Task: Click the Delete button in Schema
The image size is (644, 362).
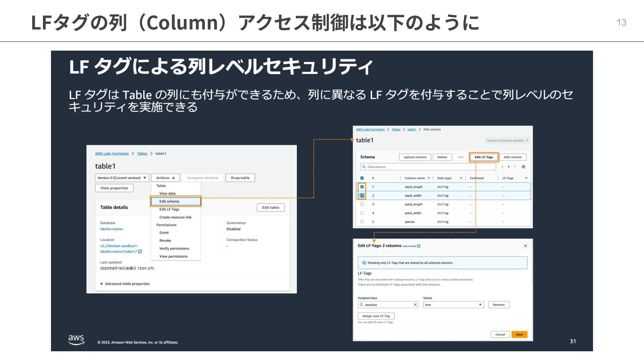Action: coord(442,157)
